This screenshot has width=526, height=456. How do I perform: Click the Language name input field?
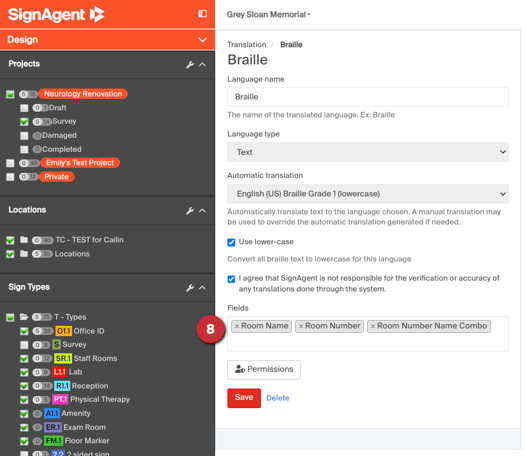point(368,97)
